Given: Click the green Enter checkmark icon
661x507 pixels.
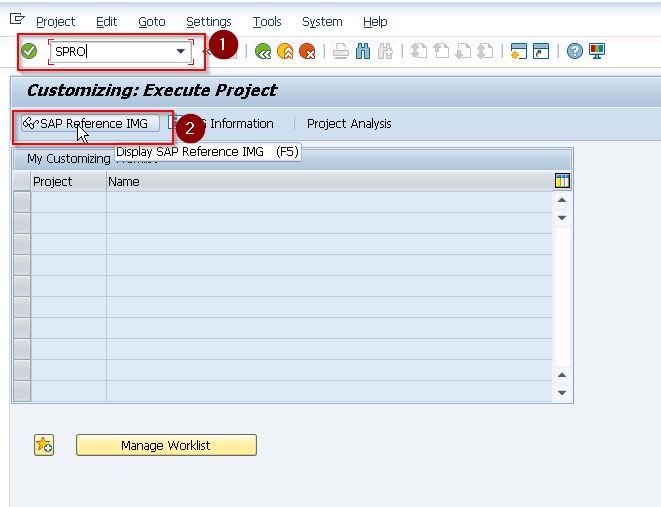Looking at the screenshot, I should tap(29, 51).
